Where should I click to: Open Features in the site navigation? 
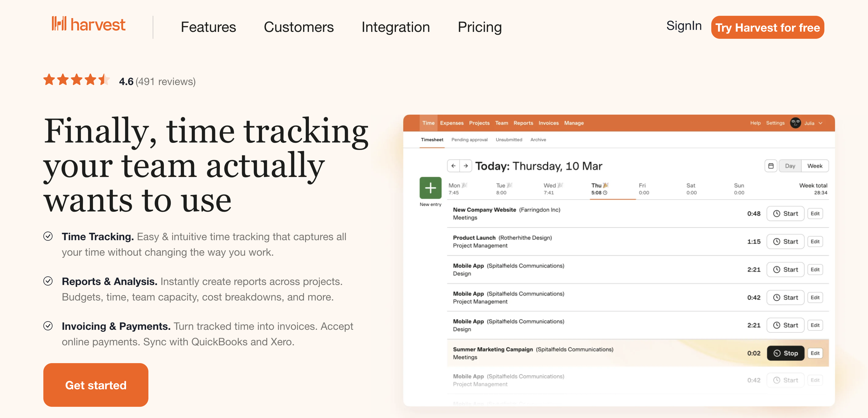[208, 27]
